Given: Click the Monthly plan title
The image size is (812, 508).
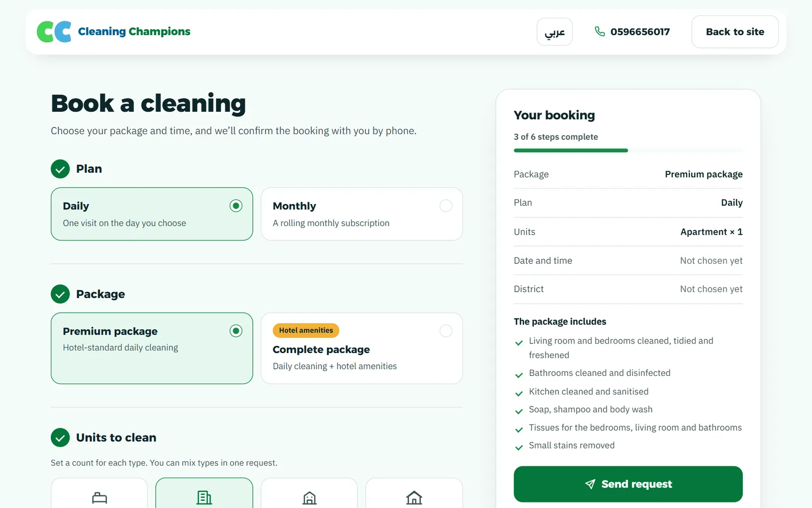Looking at the screenshot, I should pos(294,206).
